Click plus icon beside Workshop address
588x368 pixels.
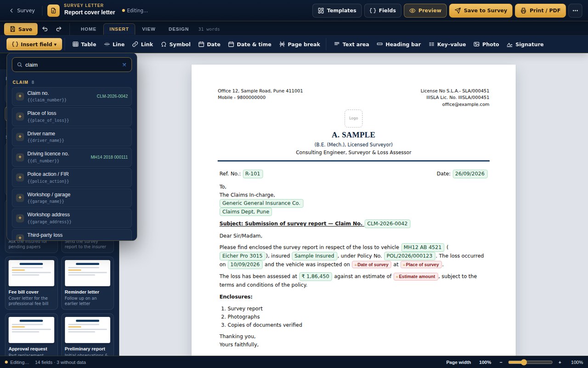20,218
